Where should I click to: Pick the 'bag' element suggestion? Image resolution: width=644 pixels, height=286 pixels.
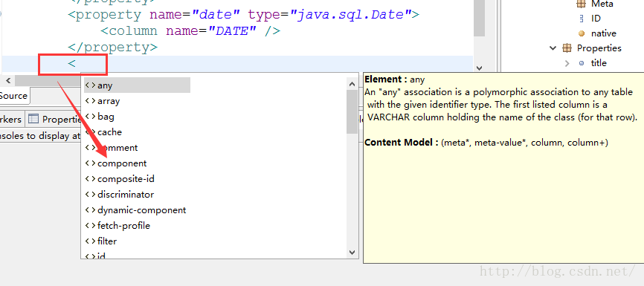[x=106, y=117]
